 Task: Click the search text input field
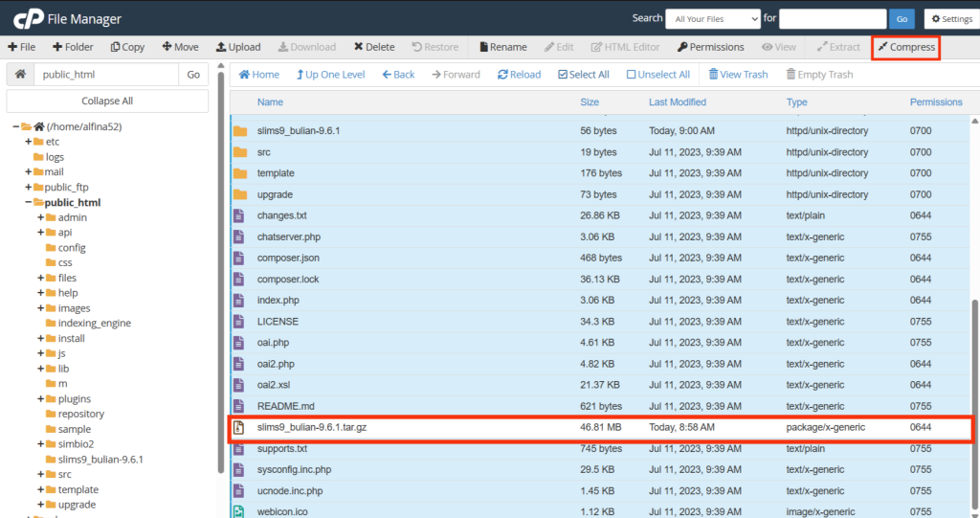831,18
